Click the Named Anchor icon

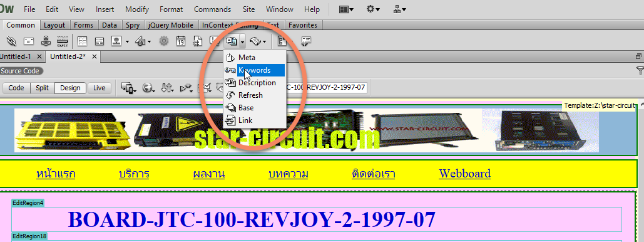(x=46, y=41)
